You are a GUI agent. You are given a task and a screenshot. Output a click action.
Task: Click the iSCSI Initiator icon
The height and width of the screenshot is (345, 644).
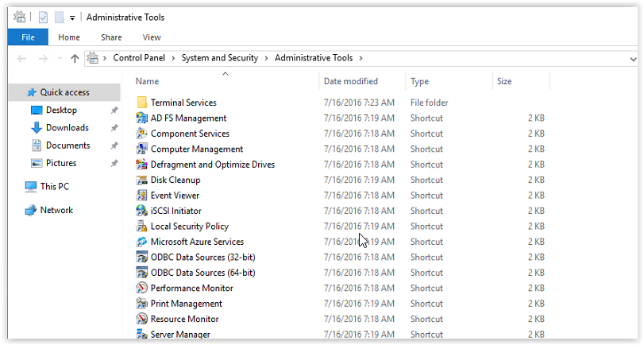click(x=141, y=211)
